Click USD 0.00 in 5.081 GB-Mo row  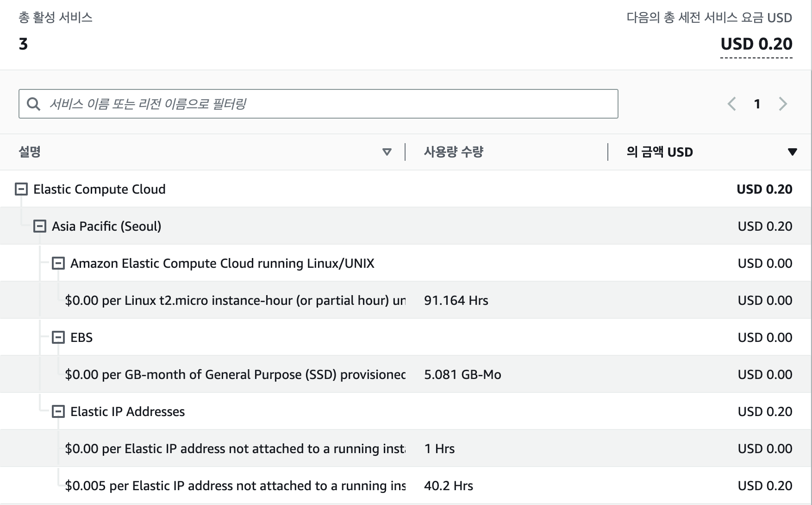765,374
